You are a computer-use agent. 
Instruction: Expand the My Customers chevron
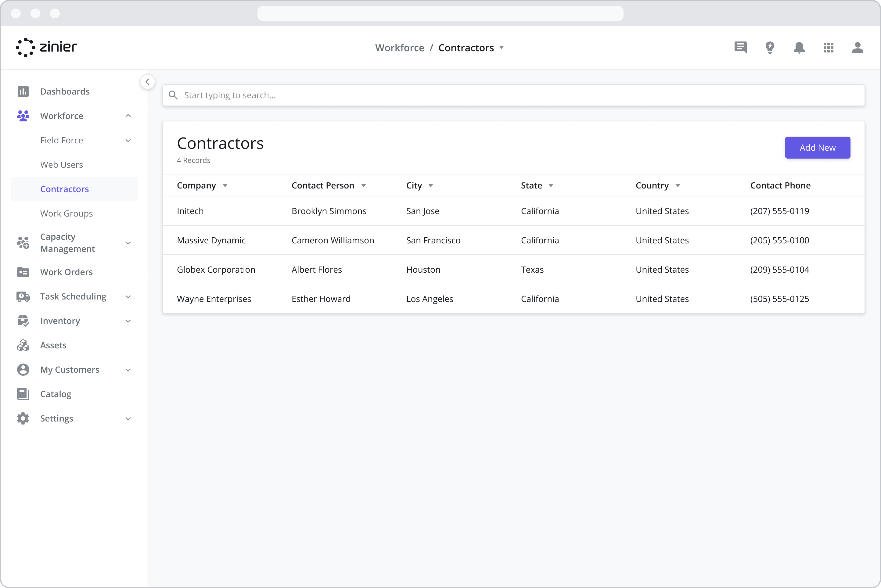(128, 369)
